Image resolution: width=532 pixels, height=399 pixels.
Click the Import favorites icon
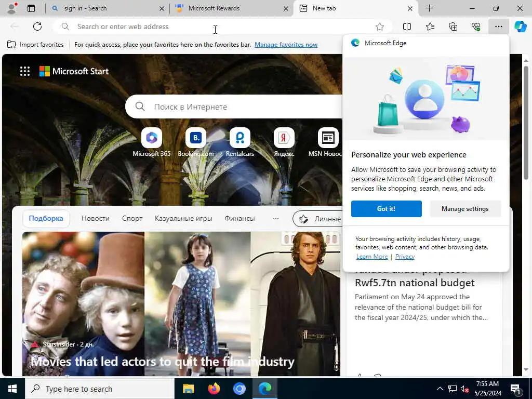(x=11, y=45)
